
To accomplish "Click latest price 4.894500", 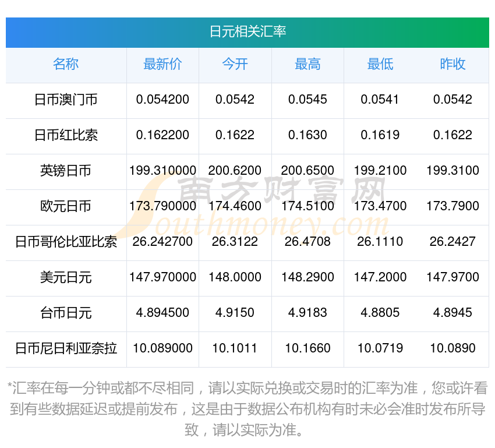I will pos(162,313).
